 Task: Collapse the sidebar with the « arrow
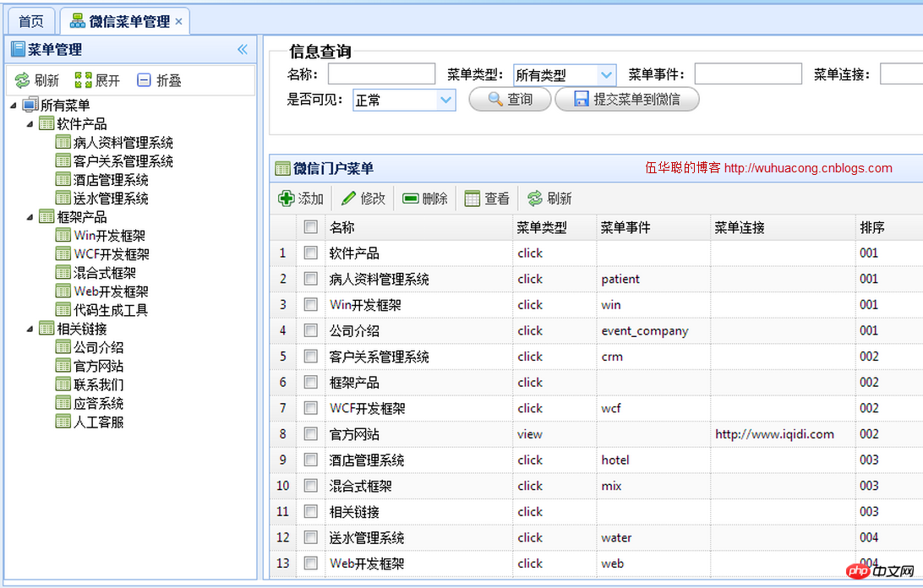click(x=242, y=49)
